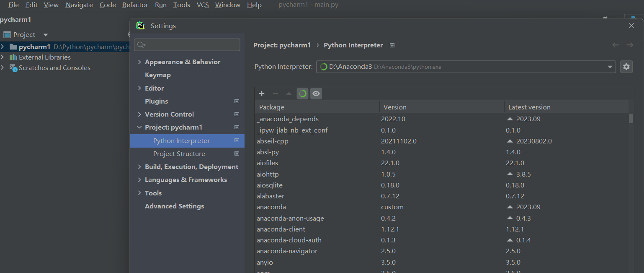
Task: Expand Build, Execution, Deployment group
Action: tap(139, 166)
